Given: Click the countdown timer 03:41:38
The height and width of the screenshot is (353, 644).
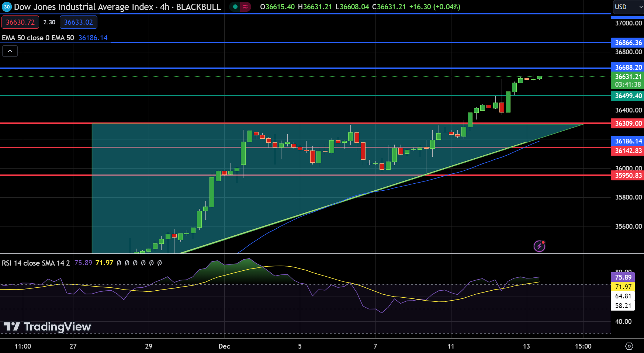Looking at the screenshot, I should click(x=628, y=85).
